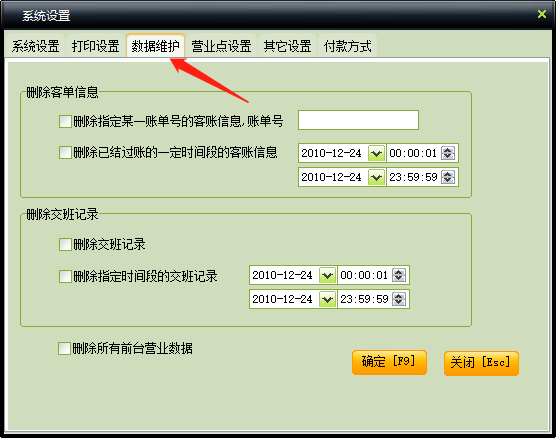Open the 付款方式 tab

(x=348, y=46)
